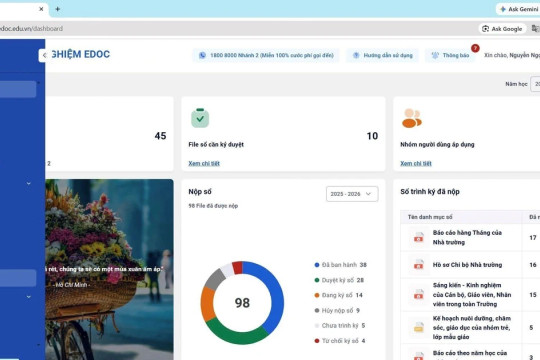Click the orange user group icon
The image size is (540, 360).
[412, 118]
